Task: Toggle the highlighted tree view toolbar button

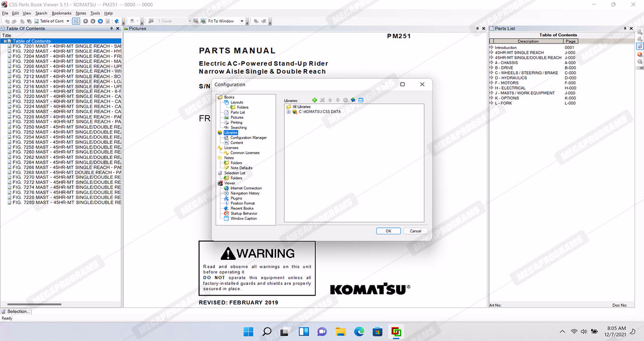Action: point(76,21)
